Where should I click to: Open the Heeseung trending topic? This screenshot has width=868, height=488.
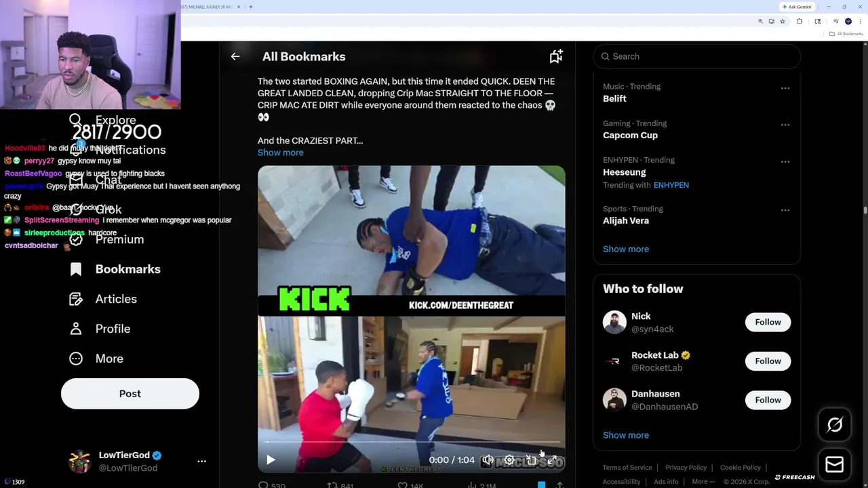click(x=624, y=172)
